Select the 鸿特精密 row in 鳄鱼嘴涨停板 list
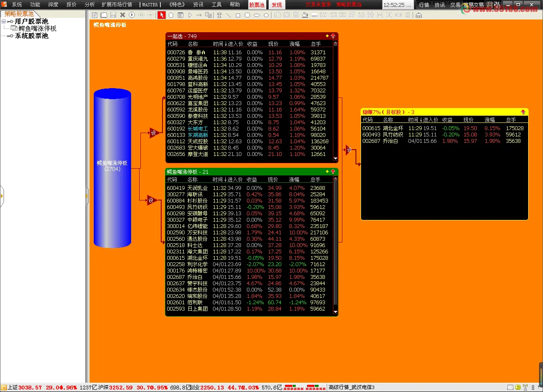The height and width of the screenshot is (392, 543). pos(249,270)
